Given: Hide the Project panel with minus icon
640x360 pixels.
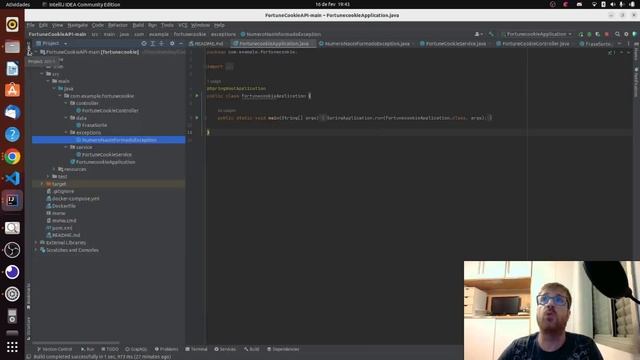Looking at the screenshot, I should [181, 44].
